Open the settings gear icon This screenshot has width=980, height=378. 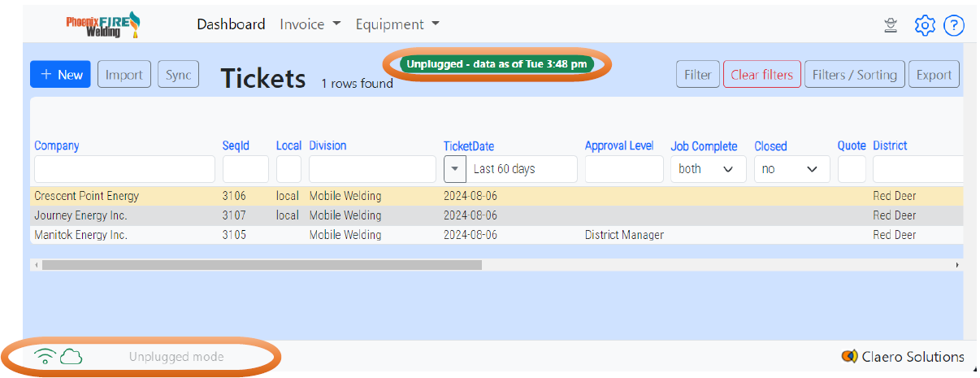[x=924, y=25]
